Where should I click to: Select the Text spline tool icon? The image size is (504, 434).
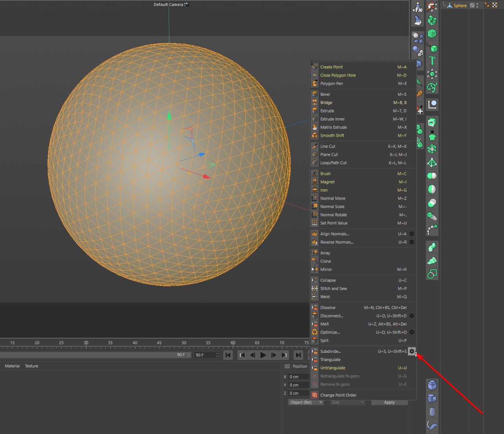(432, 61)
